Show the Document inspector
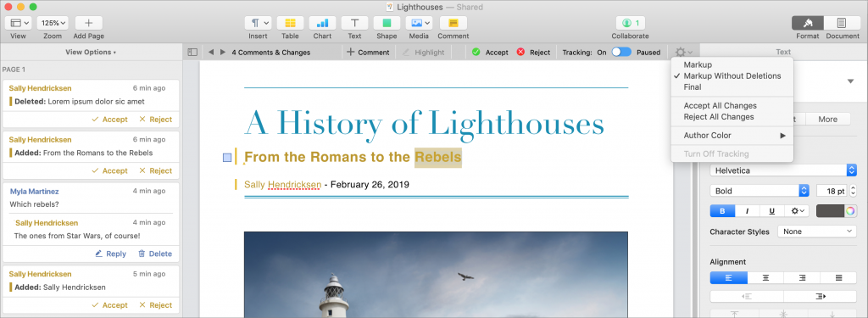This screenshot has width=868, height=318. [x=842, y=23]
